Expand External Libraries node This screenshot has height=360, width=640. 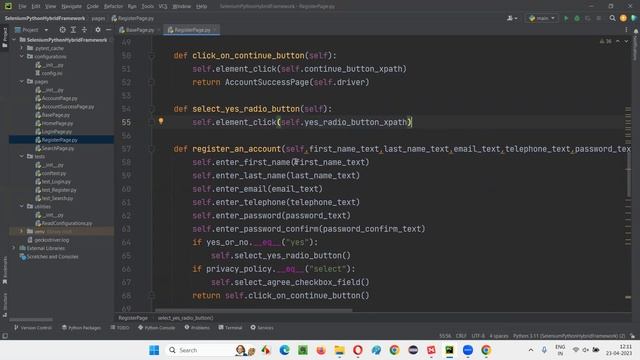pyautogui.click(x=13, y=248)
